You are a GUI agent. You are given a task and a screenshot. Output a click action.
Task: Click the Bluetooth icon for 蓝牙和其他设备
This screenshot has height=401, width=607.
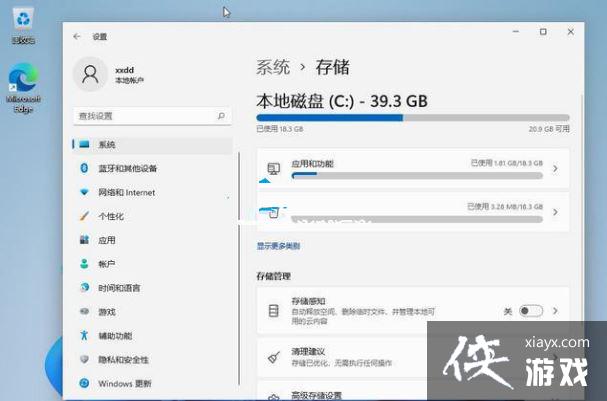(x=84, y=168)
